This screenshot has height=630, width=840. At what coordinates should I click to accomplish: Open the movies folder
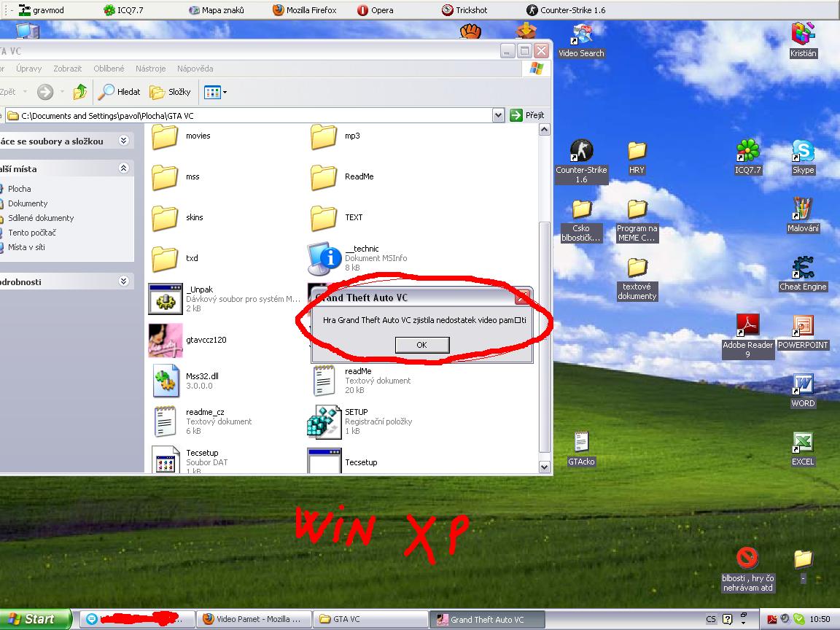pos(181,136)
